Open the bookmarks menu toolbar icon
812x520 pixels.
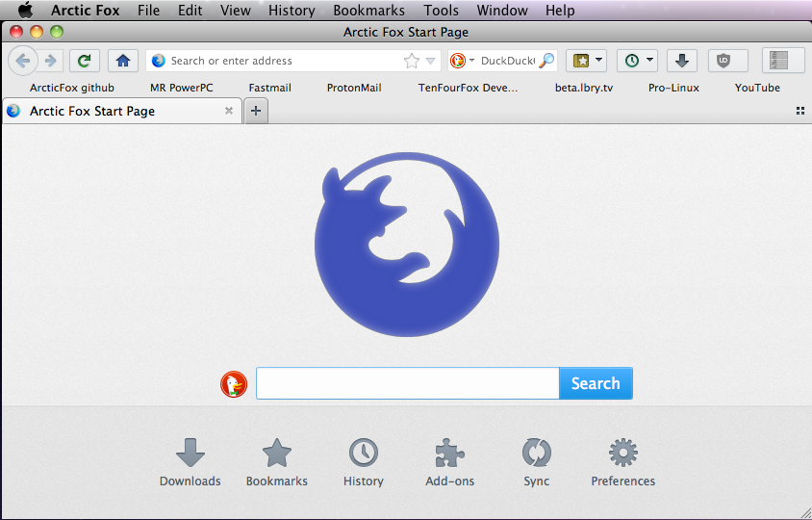(x=581, y=61)
